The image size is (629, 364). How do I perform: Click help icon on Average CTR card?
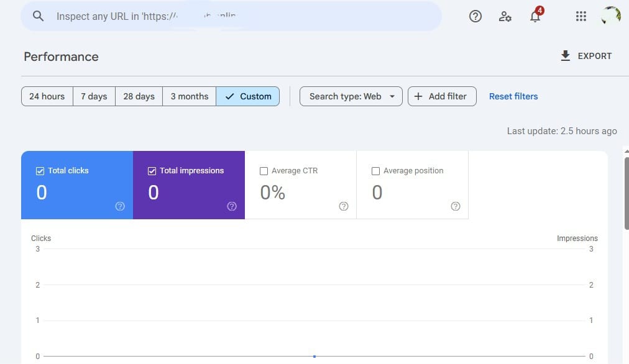coord(344,207)
